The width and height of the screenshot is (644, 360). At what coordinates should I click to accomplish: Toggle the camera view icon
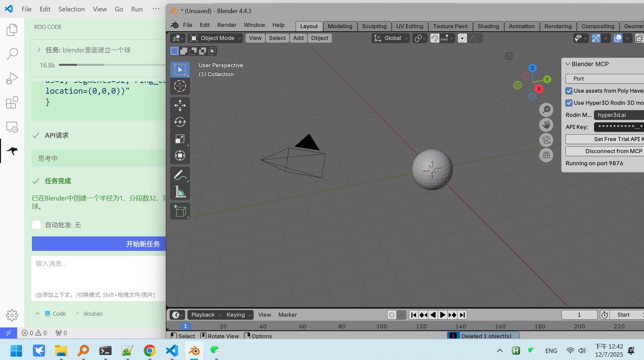click(546, 140)
